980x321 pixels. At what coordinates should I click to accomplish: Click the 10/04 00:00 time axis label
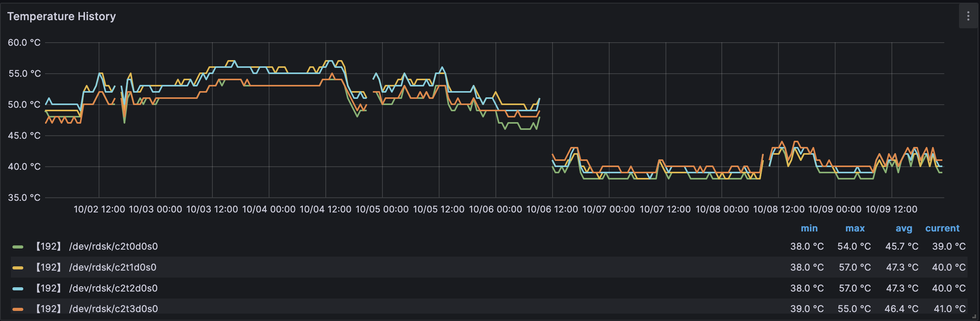[269, 209]
